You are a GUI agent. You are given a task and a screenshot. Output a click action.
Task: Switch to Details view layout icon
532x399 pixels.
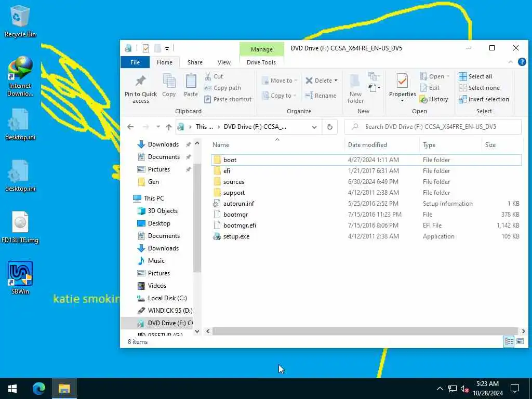[509, 342]
